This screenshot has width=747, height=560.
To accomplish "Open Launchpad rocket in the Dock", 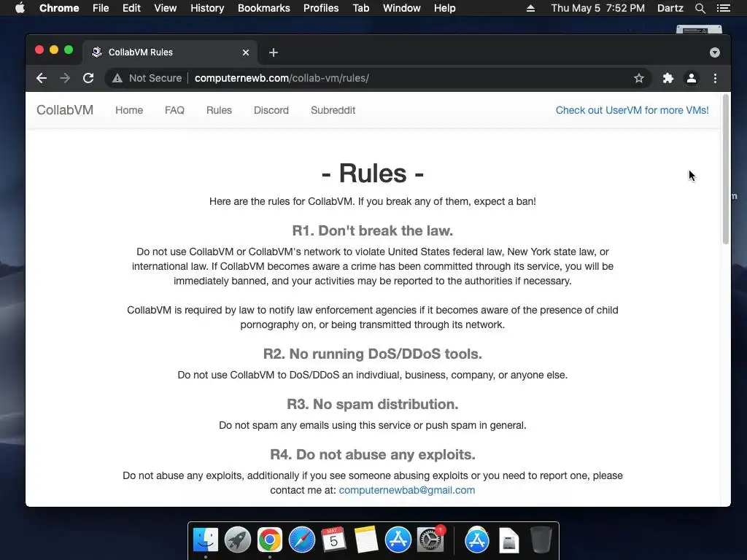I will pyautogui.click(x=238, y=540).
